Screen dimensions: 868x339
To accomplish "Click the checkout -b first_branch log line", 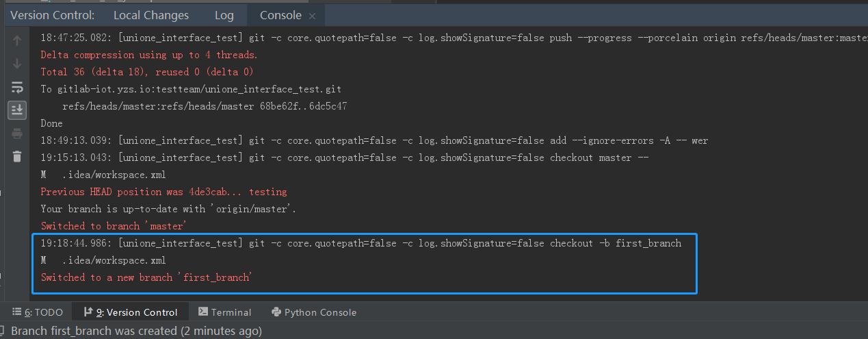I will (x=360, y=243).
